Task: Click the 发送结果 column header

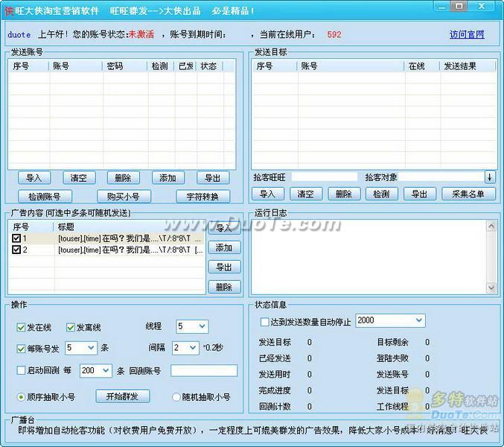Action: click(468, 66)
